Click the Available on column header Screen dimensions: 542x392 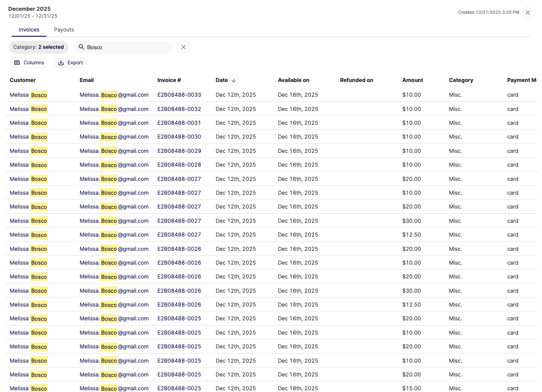point(293,80)
